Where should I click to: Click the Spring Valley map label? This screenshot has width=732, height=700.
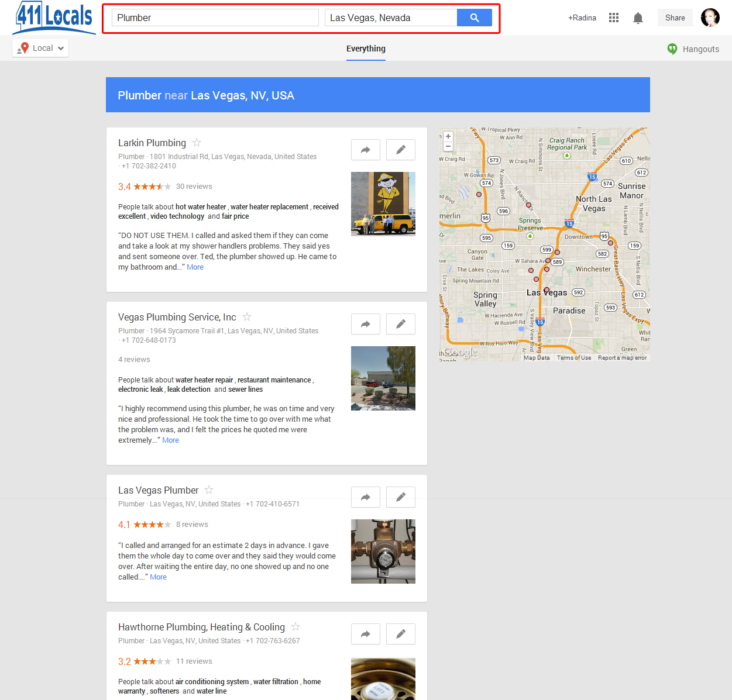pos(486,299)
